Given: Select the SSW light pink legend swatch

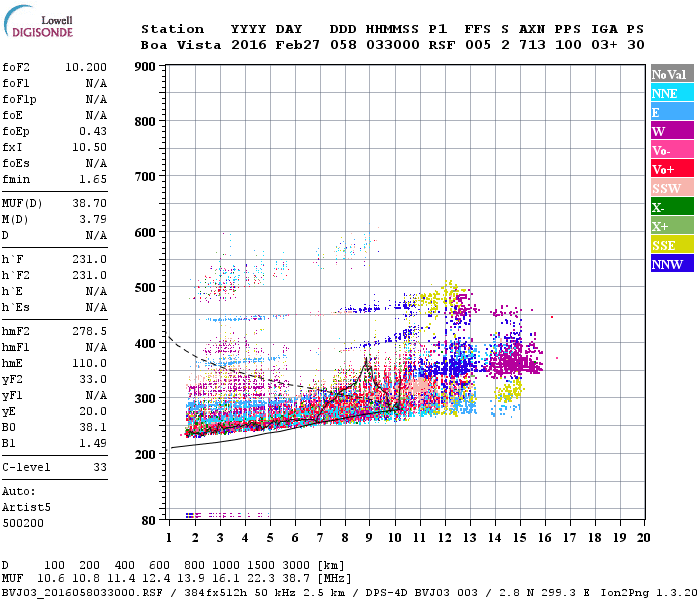Looking at the screenshot, I should pos(672,188).
